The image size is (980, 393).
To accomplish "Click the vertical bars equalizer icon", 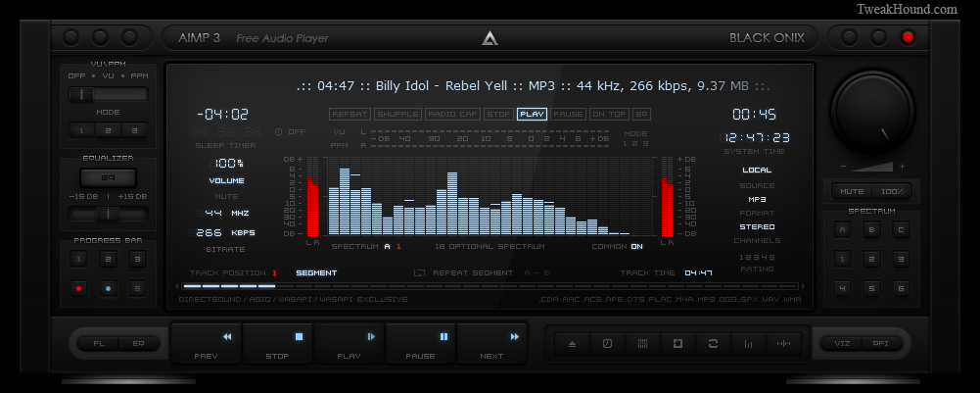I will [x=748, y=344].
